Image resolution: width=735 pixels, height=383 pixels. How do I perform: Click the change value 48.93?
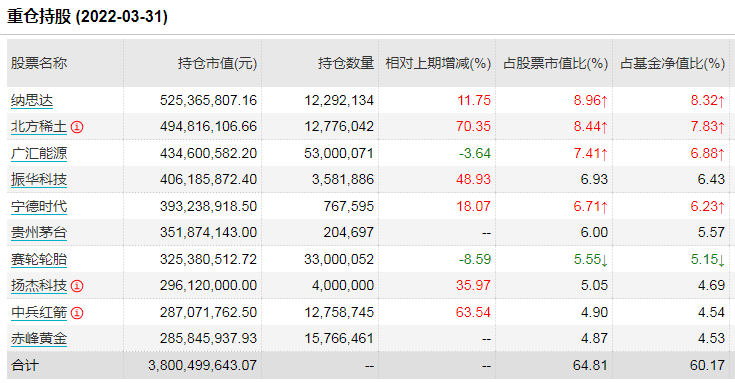coord(473,180)
